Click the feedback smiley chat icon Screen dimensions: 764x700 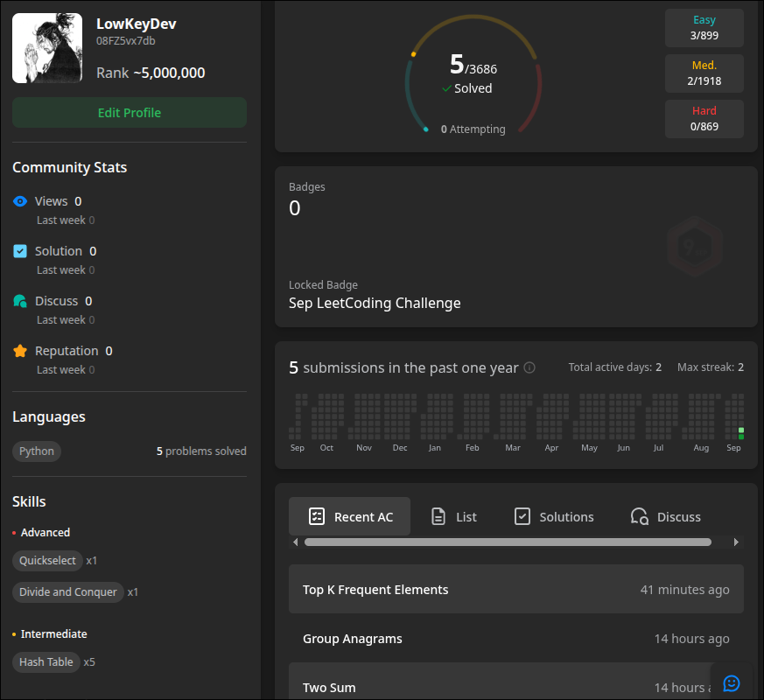[x=732, y=683]
